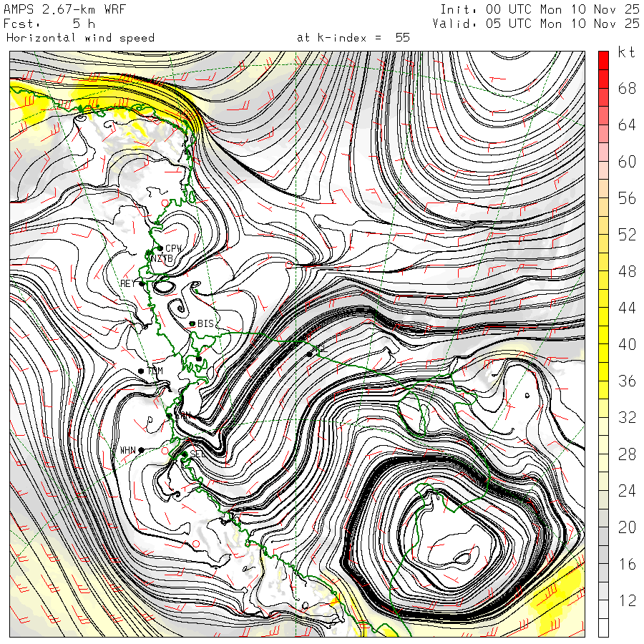The image size is (644, 644).
Task: Click the 'Init: 00 UTC Mon 10 Nov 25' line
Action: click(x=540, y=9)
